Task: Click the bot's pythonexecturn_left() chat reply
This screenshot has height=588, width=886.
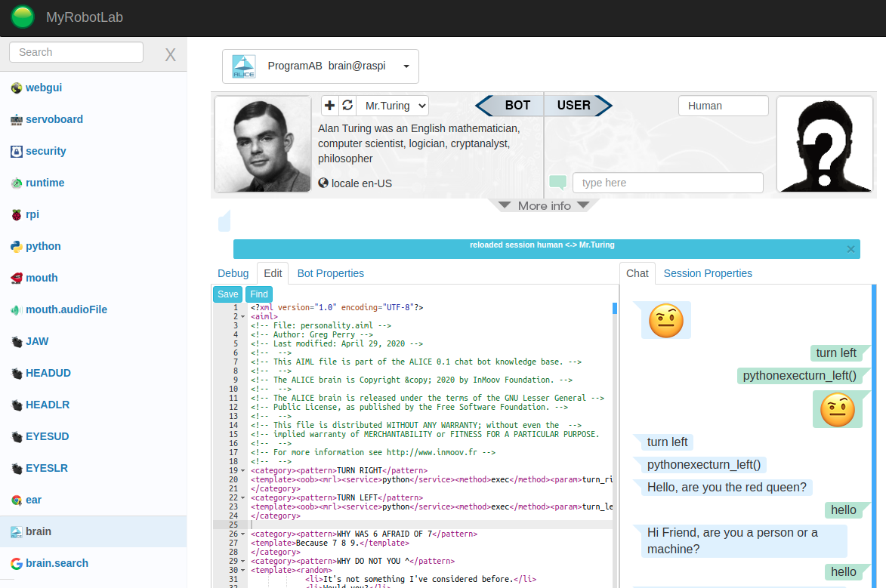Action: click(703, 465)
